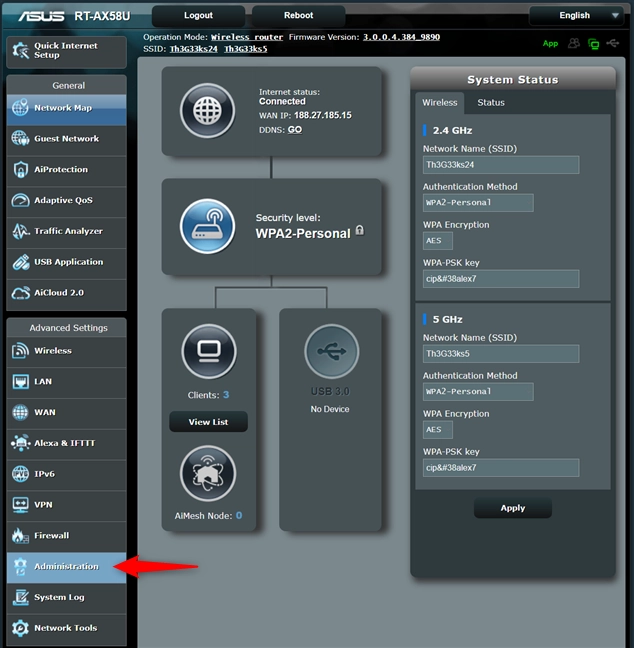Open USB Application page
Viewport: 634px width, 648px height.
[67, 264]
